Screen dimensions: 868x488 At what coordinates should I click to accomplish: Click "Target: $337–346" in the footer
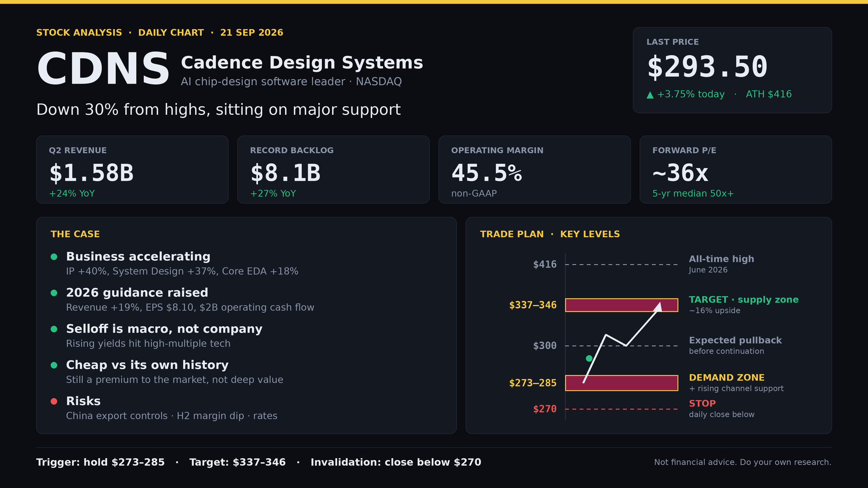point(237,462)
